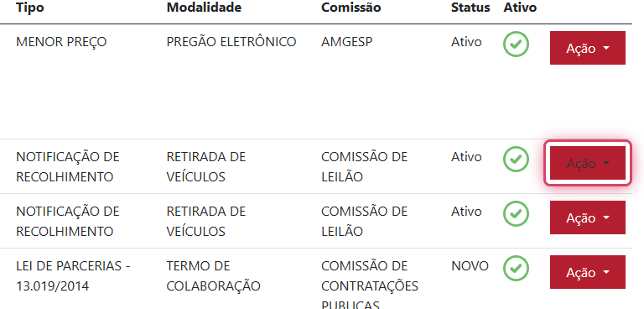
Task: Click the green check icon in AMGESP row
Action: [516, 44]
